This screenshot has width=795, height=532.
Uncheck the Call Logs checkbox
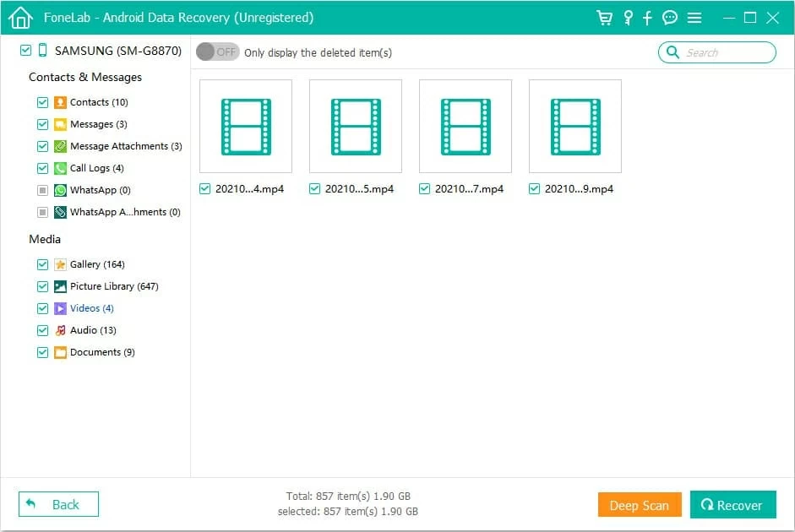click(42, 168)
